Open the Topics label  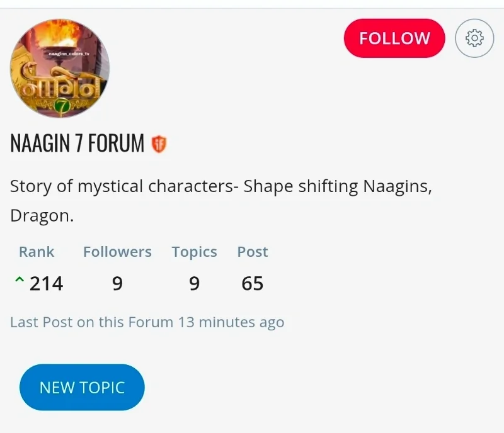click(195, 252)
